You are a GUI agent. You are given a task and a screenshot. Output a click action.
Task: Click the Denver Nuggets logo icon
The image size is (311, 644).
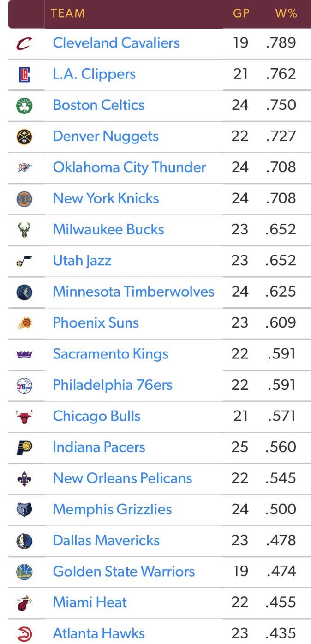pos(24,137)
